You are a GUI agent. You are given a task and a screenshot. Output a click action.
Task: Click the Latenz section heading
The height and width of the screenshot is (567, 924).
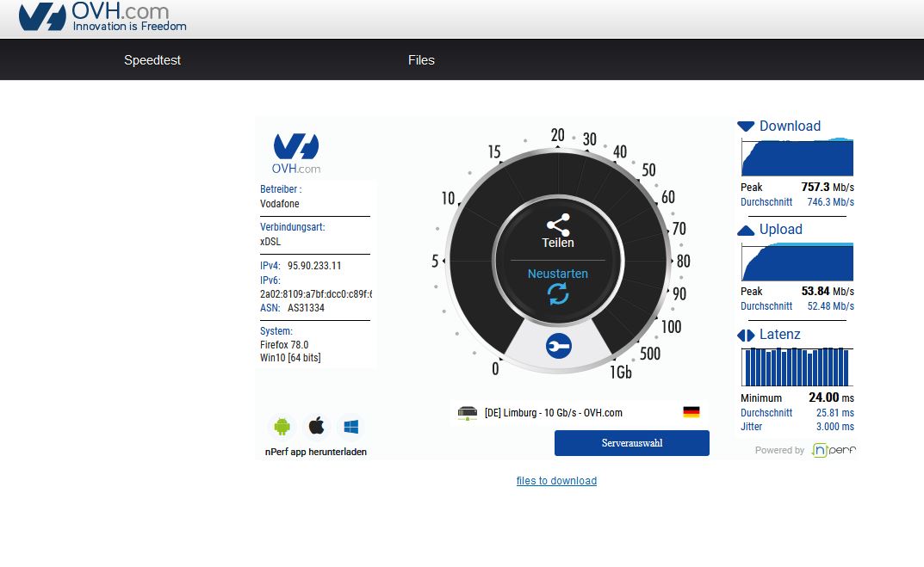(779, 335)
